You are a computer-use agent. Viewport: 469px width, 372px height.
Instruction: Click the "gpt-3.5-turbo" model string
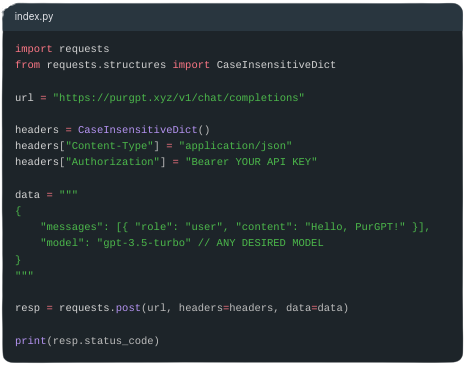(x=144, y=243)
